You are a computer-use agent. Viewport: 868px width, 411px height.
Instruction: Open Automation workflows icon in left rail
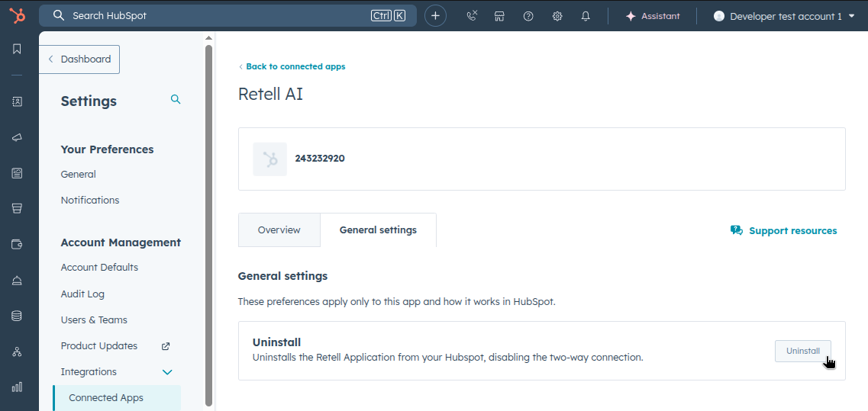(x=17, y=352)
